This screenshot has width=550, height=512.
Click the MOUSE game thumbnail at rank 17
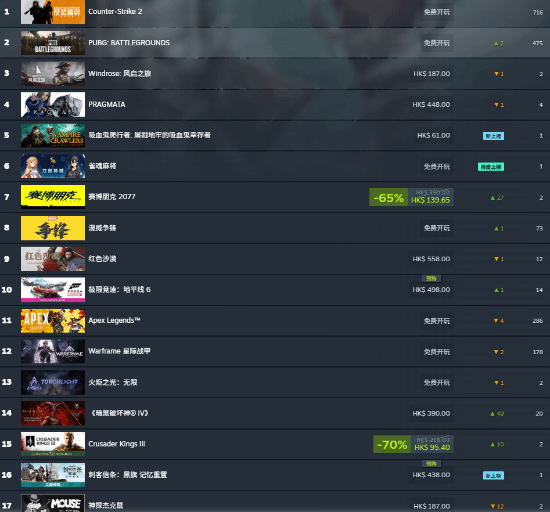(x=53, y=503)
